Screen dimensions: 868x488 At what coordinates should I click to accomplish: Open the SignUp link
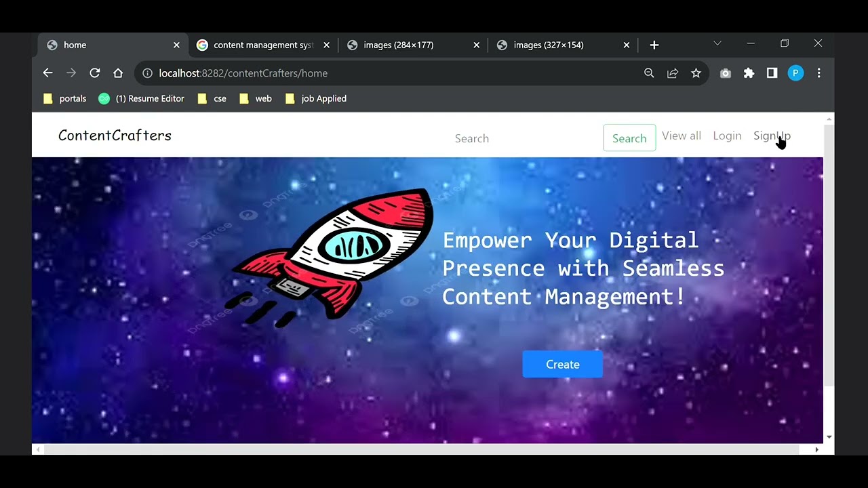[x=772, y=136]
